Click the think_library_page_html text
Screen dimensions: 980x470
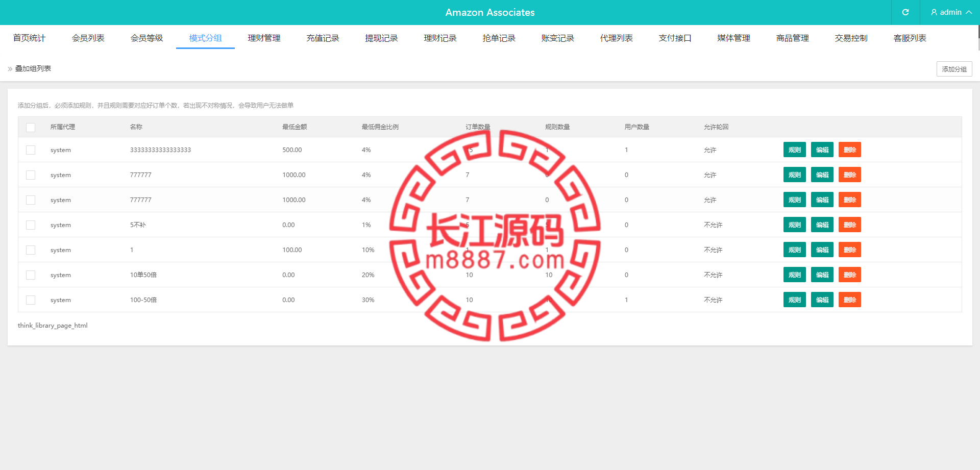click(53, 326)
